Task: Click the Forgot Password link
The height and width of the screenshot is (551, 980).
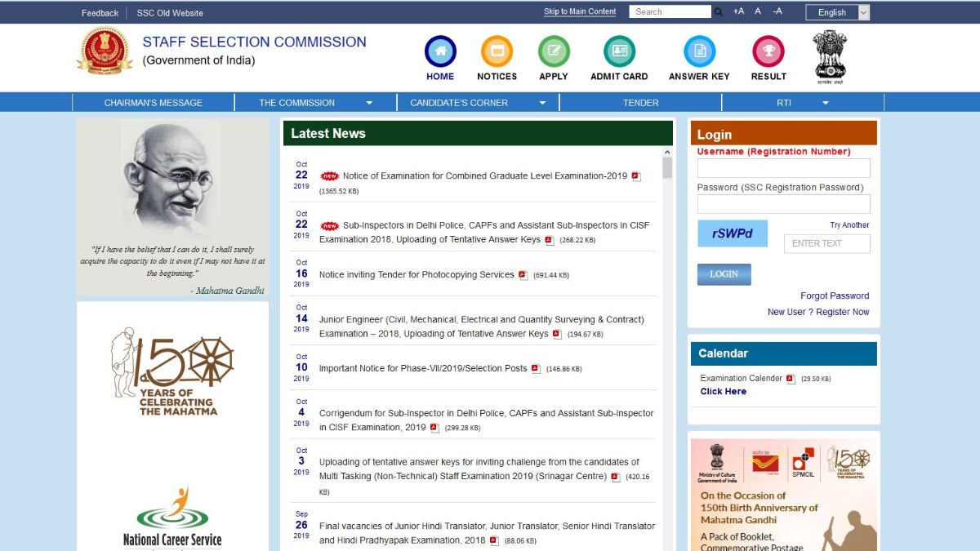Action: 835,295
